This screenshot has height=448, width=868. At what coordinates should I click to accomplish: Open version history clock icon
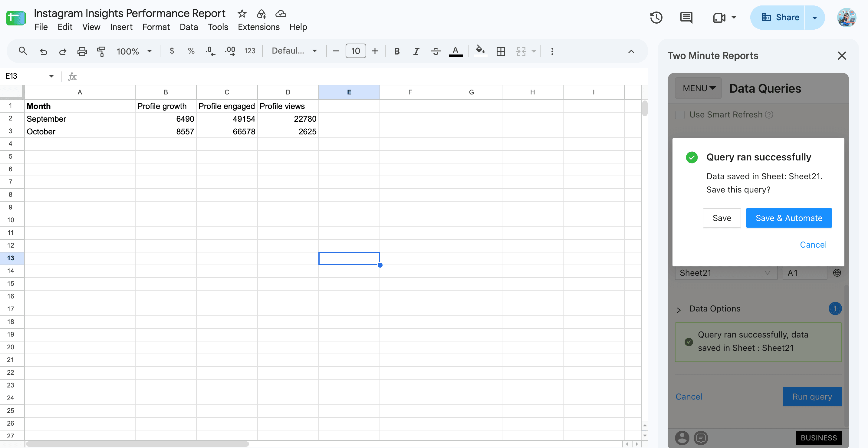tap(656, 17)
